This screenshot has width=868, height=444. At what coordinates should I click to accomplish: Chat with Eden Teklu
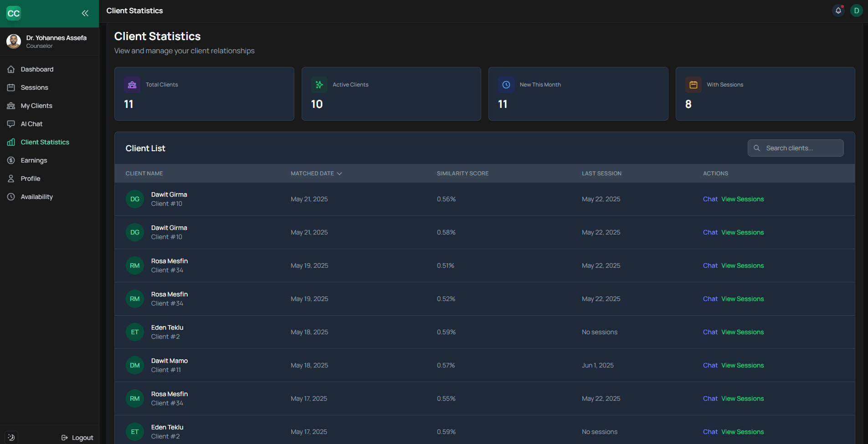(x=710, y=332)
